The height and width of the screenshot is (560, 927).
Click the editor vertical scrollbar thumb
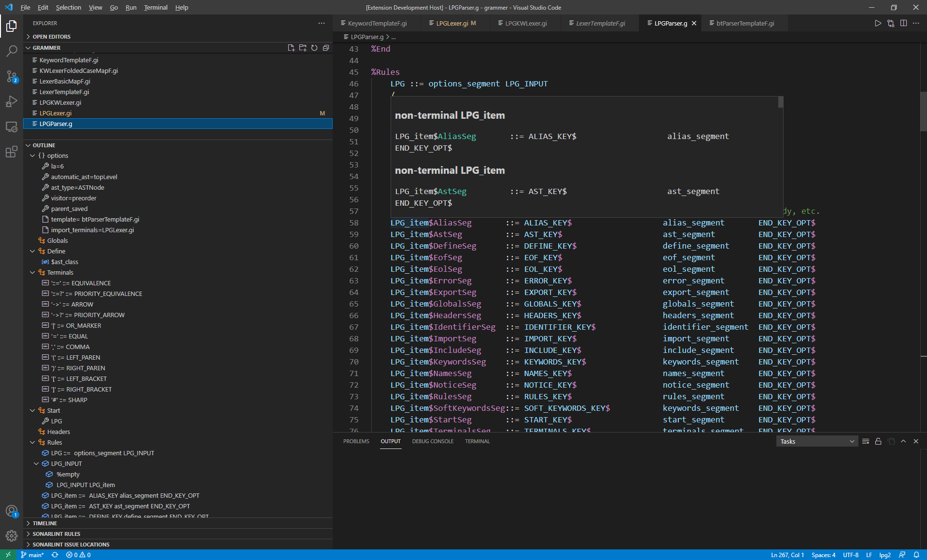923,111
